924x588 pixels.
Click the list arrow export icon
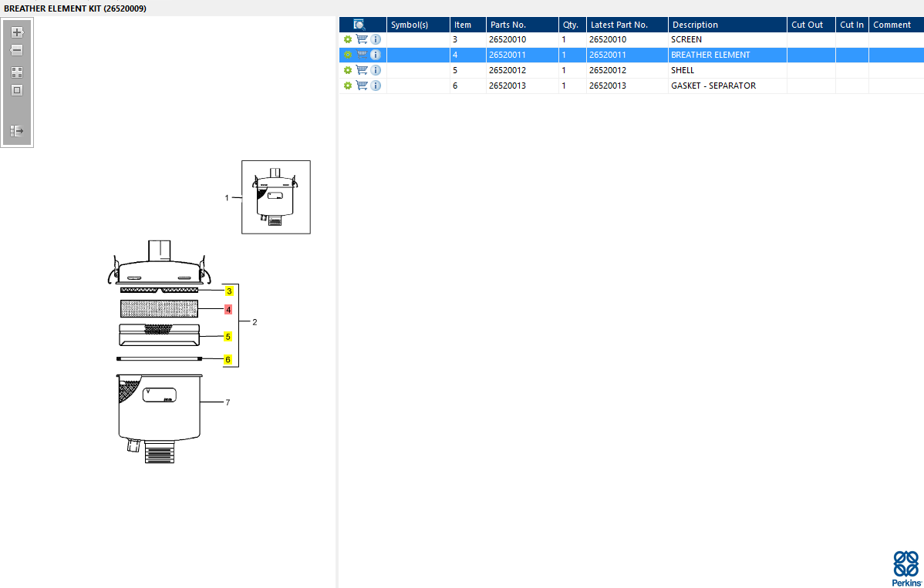17,131
